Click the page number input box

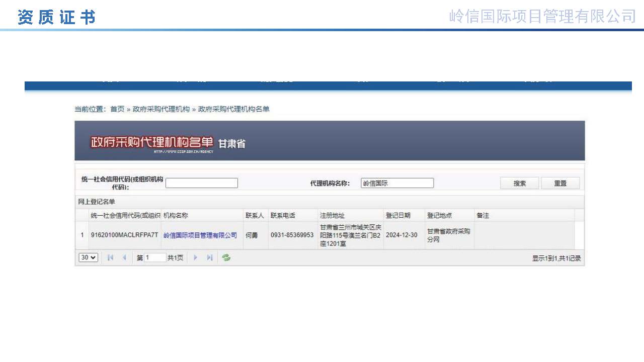tap(155, 257)
